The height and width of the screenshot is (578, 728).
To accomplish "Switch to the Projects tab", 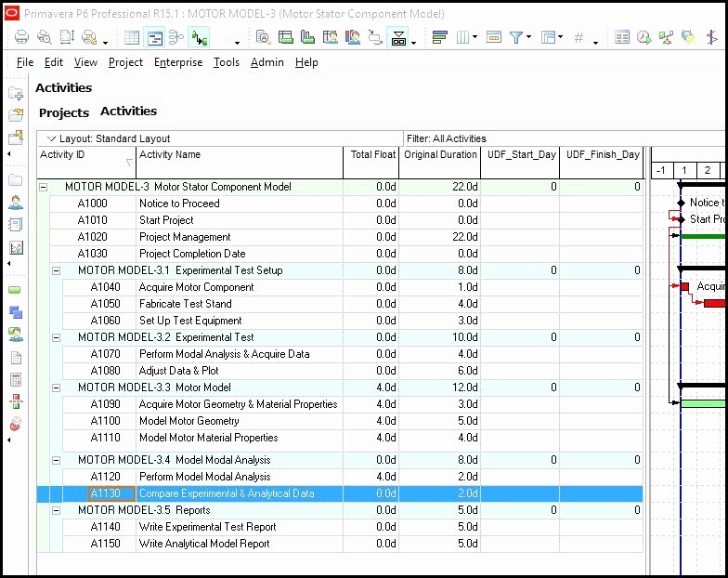I will (x=64, y=112).
